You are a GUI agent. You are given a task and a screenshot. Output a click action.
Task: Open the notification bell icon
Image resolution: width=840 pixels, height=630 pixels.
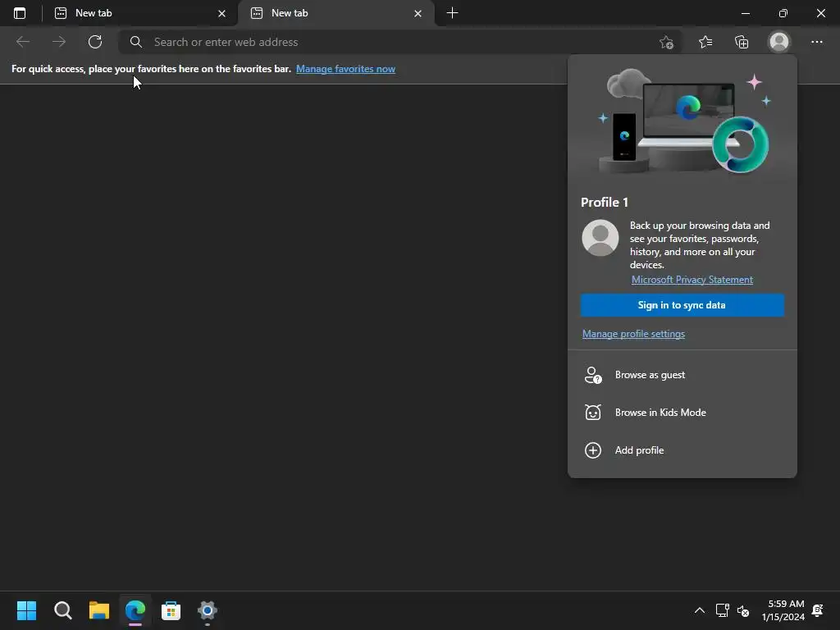(818, 610)
